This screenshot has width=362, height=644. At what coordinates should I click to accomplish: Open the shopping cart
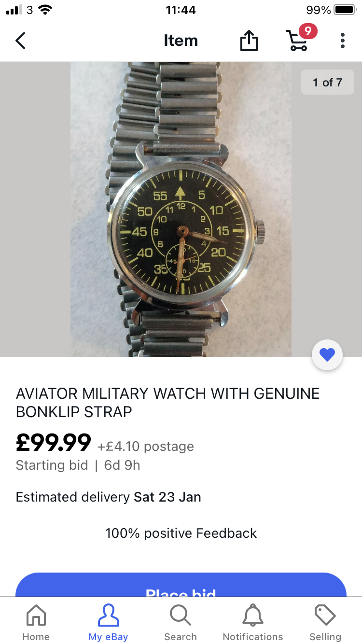(x=297, y=41)
